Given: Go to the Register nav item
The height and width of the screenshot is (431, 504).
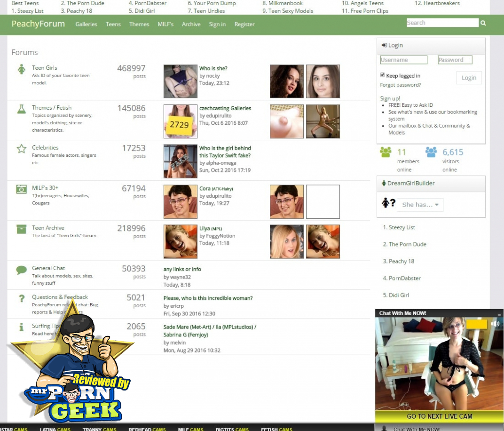Looking at the screenshot, I should pyautogui.click(x=244, y=24).
